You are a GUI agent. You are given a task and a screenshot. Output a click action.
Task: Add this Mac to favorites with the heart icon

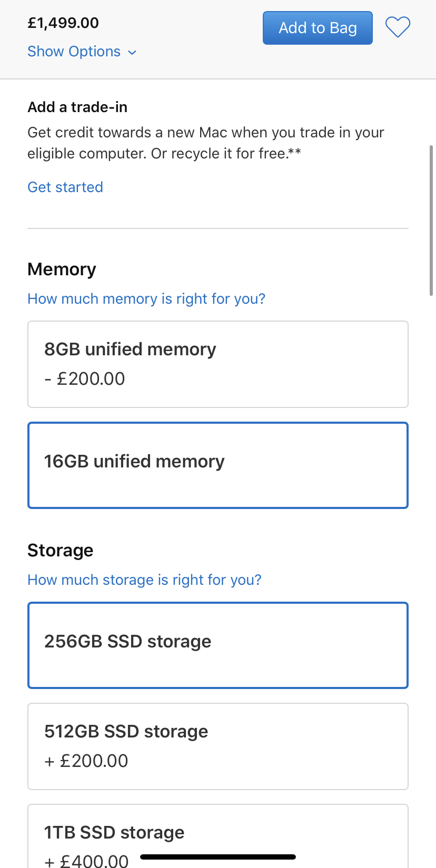[x=398, y=27]
